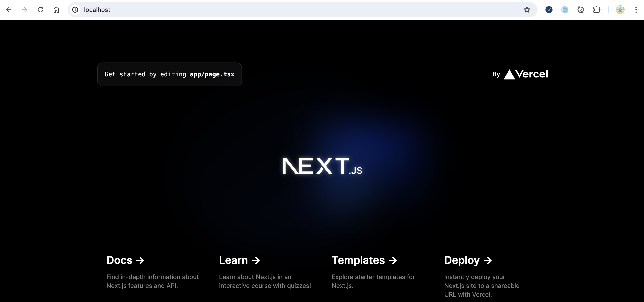The height and width of the screenshot is (302, 644).
Task: Open the Extensions puzzle menu
Action: click(596, 10)
